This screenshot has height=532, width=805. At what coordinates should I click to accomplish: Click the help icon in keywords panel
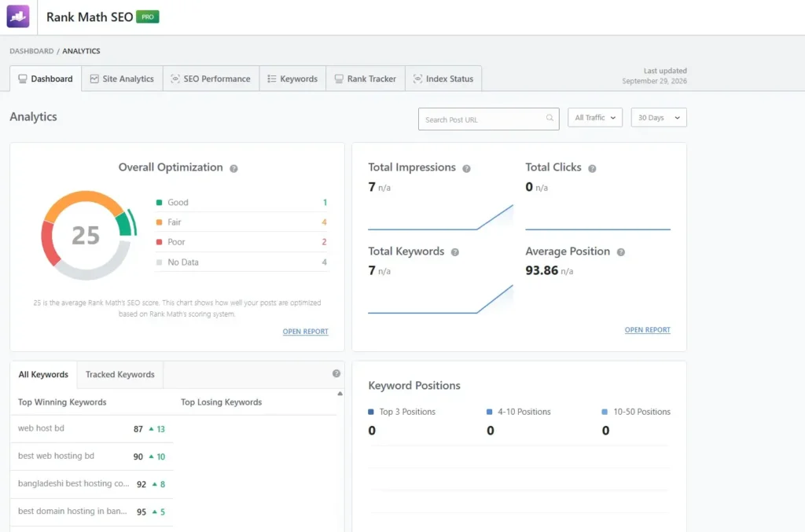336,373
